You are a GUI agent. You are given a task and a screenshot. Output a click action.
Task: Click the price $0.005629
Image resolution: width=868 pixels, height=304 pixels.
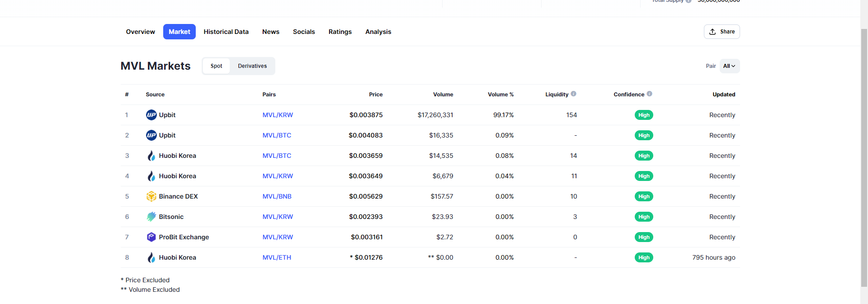coord(366,196)
